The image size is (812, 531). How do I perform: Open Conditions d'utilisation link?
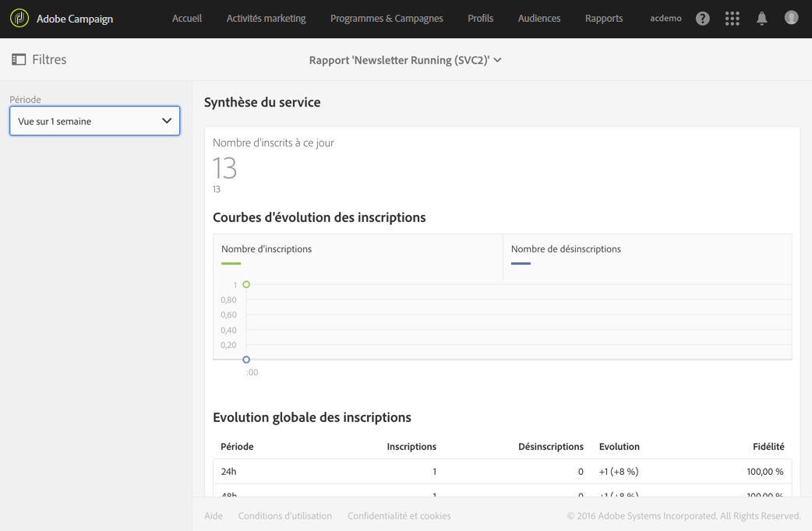coord(285,515)
